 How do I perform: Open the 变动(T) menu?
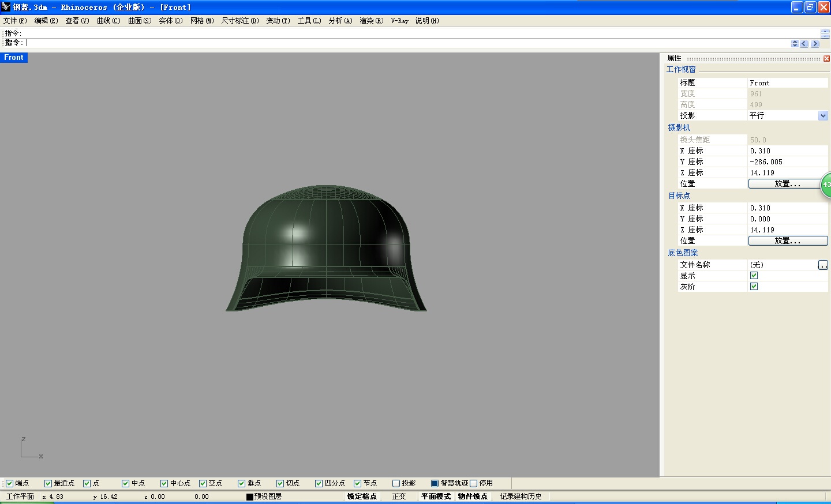point(278,21)
